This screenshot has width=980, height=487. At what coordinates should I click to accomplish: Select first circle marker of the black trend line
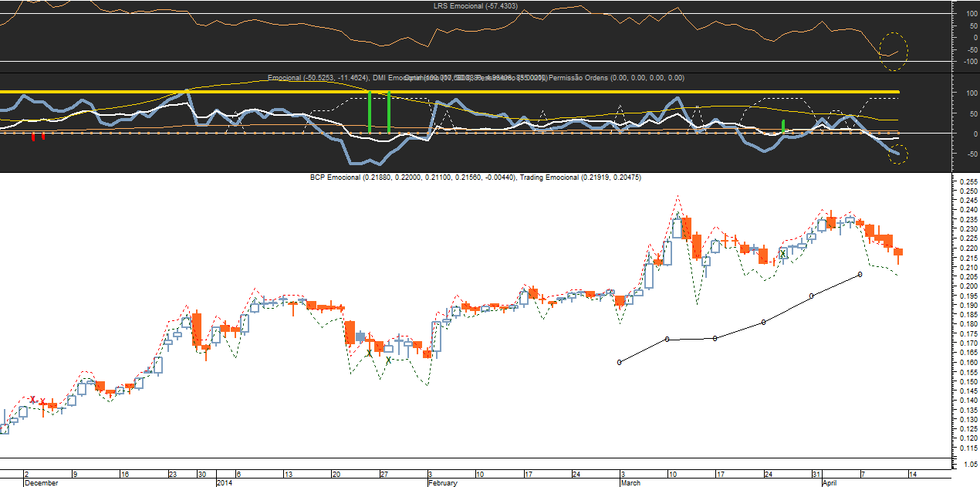(620, 362)
